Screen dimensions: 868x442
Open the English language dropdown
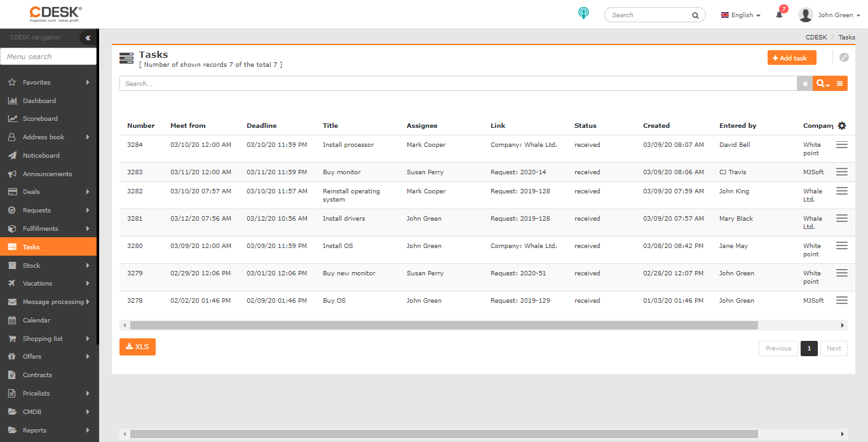(x=741, y=15)
